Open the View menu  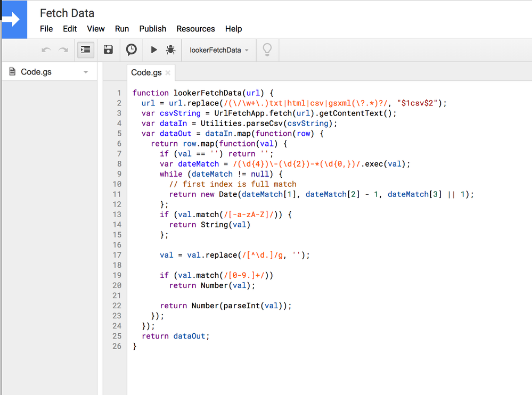(x=96, y=29)
